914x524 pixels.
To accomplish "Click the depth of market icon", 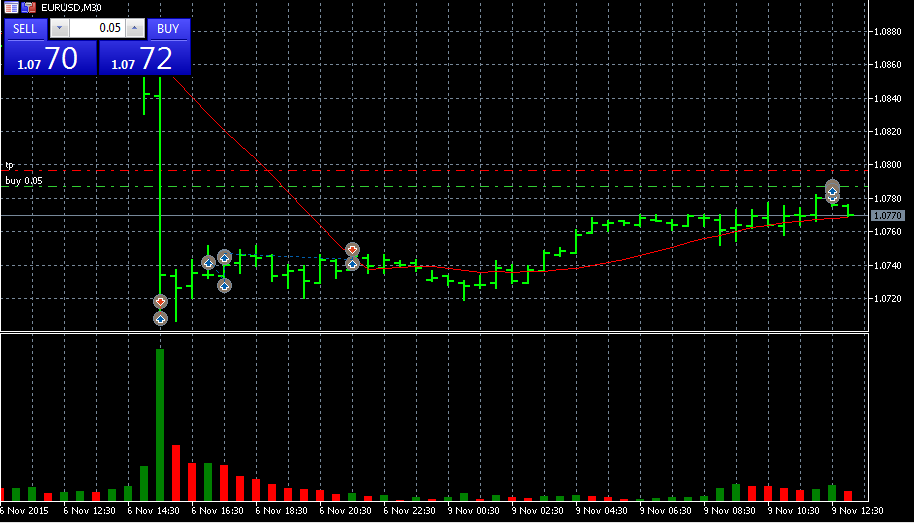I will pos(27,7).
